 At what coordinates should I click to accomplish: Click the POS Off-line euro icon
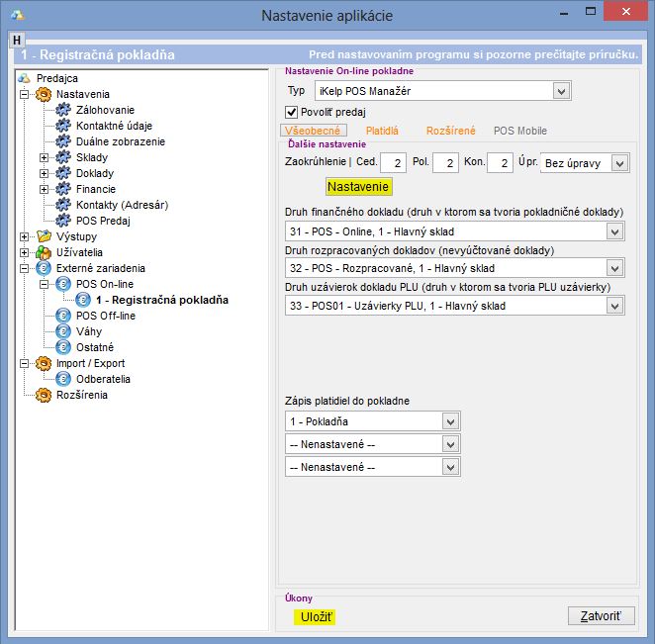(x=64, y=316)
